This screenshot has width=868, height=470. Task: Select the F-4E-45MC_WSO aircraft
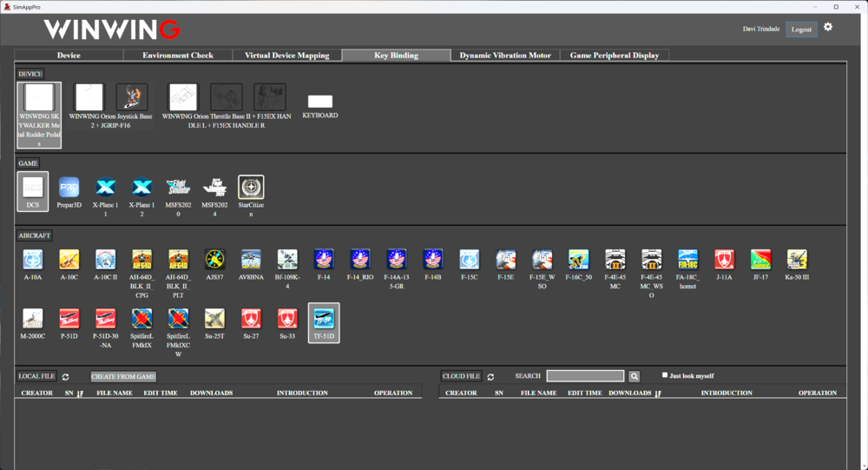(x=652, y=260)
